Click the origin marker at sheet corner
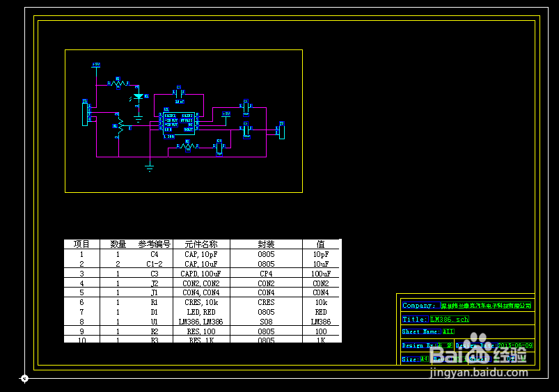 (x=24, y=379)
